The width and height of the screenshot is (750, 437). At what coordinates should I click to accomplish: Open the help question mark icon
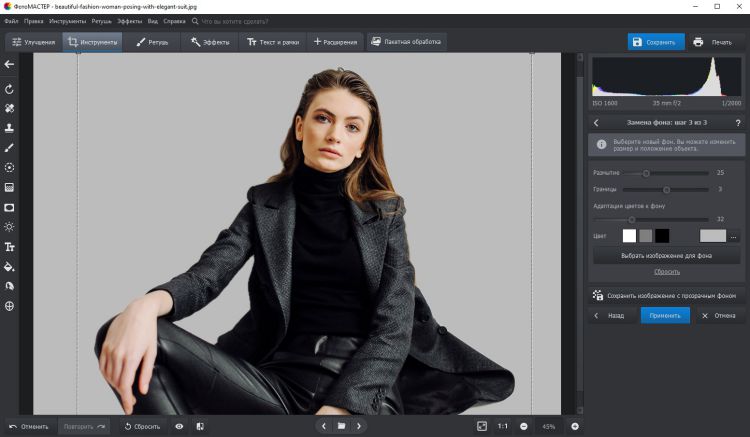[737, 122]
